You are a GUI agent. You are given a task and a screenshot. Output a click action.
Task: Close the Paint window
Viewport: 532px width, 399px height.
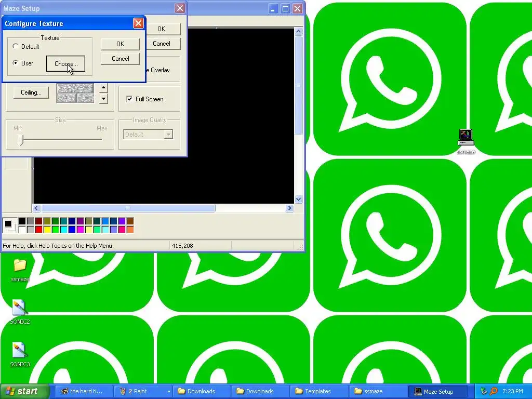tap(297, 8)
